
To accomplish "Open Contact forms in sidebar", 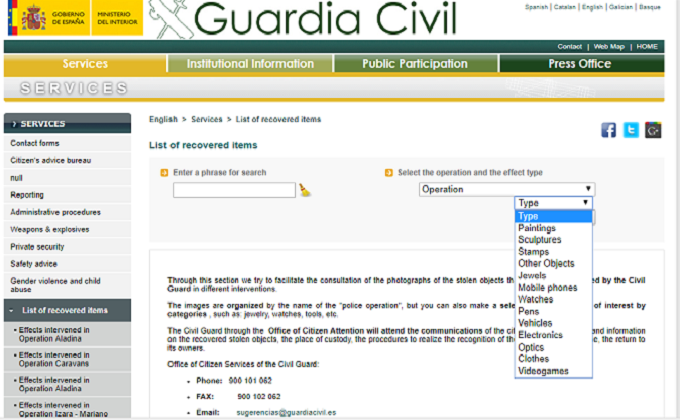I will click(x=67, y=143).
